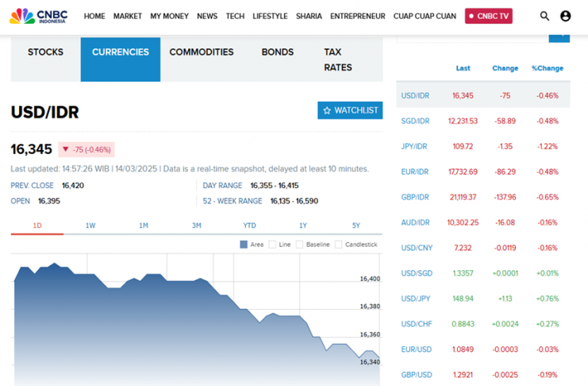588x386 pixels.
Task: Open the Commodities tab
Action: (202, 52)
